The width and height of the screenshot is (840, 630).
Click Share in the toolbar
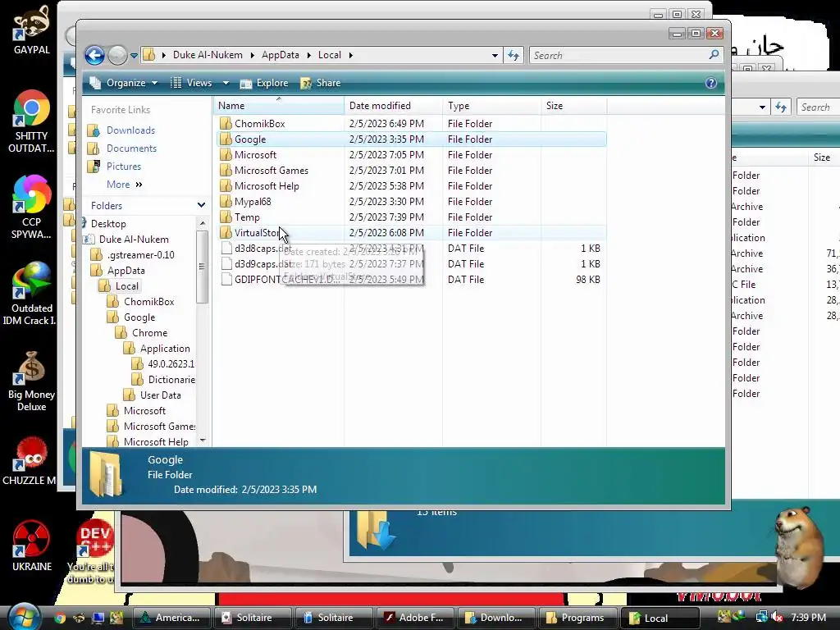(x=321, y=83)
